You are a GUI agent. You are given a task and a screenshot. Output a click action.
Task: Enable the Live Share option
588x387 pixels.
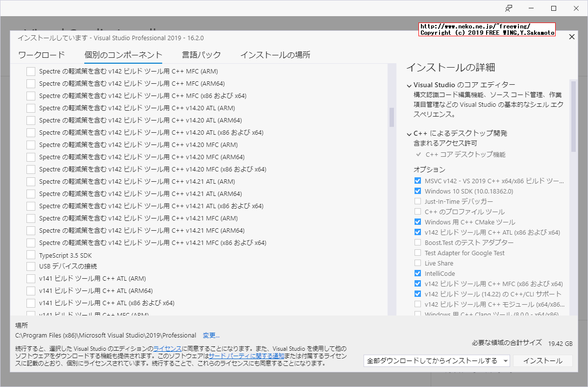pos(417,263)
